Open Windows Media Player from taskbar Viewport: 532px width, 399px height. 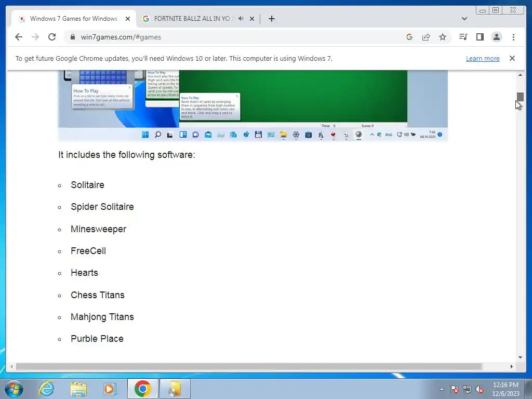[110, 389]
